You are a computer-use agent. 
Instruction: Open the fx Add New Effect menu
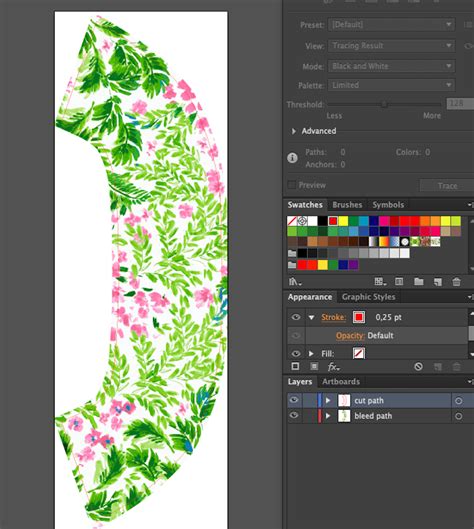click(334, 367)
